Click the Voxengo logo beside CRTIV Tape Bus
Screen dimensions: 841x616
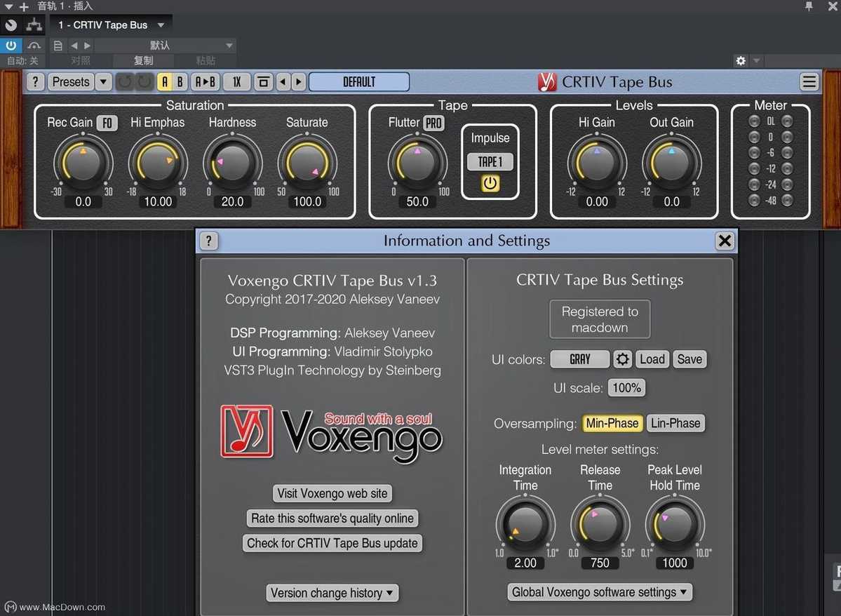[547, 82]
